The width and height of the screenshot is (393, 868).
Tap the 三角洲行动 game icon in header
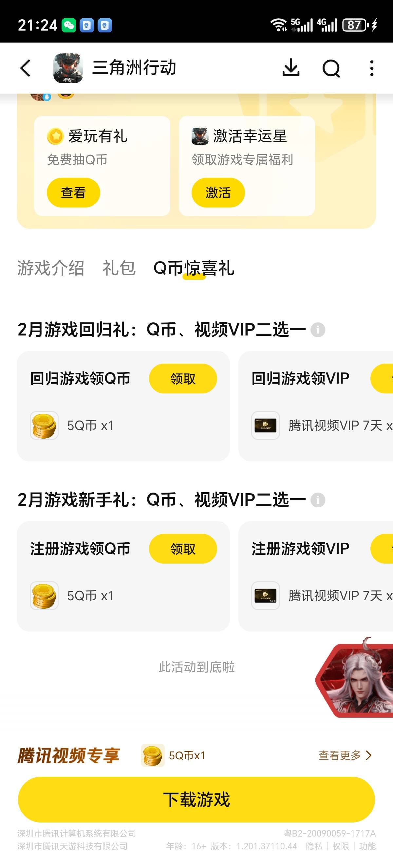pos(68,68)
